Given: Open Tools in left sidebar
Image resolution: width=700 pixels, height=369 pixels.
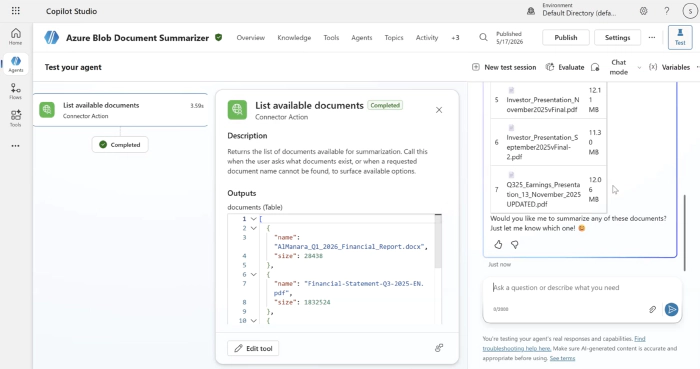Looking at the screenshot, I should point(16,118).
